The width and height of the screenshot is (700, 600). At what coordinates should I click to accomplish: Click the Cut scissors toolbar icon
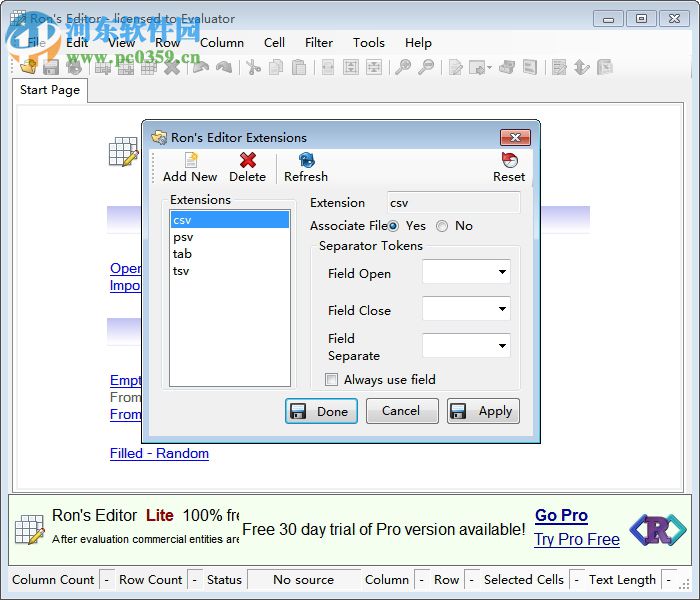254,67
